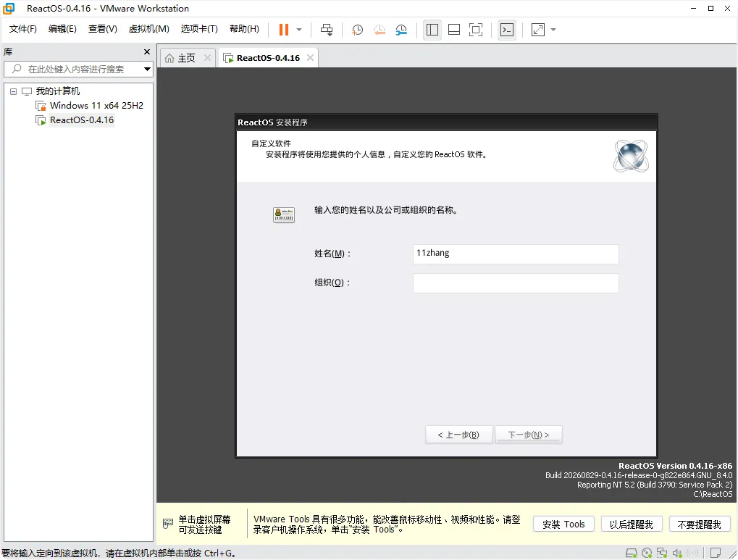Toggle the library sidebar view
Screen dimensions: 738x560
pyautogui.click(x=432, y=30)
